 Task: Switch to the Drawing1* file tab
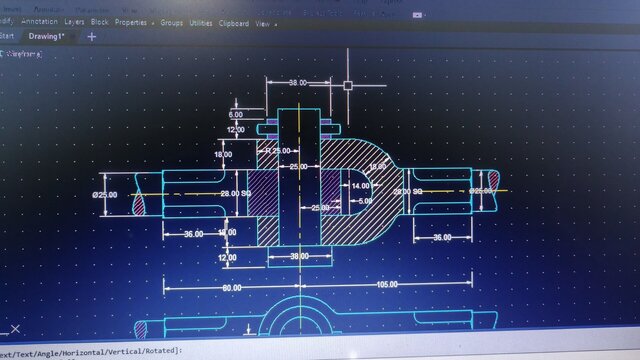pos(47,36)
